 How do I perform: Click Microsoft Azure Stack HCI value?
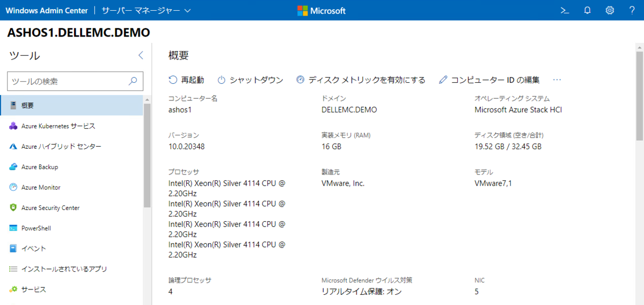pos(518,110)
